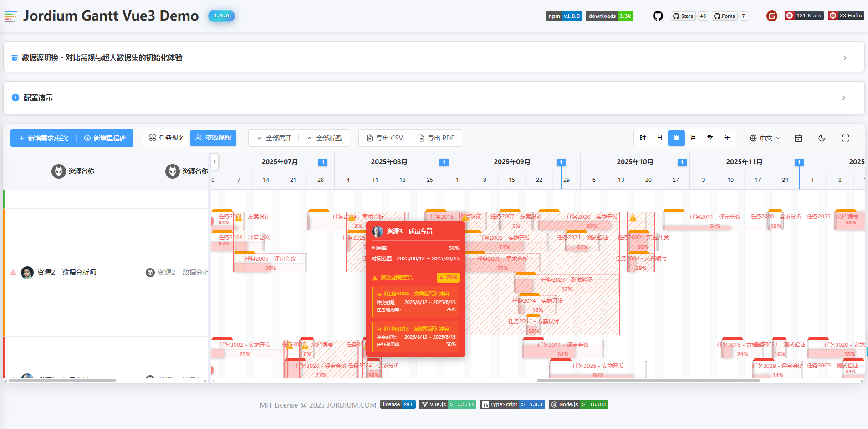The width and height of the screenshot is (868, 429).
Task: Toggle dark mode with the moon icon
Action: pos(822,138)
